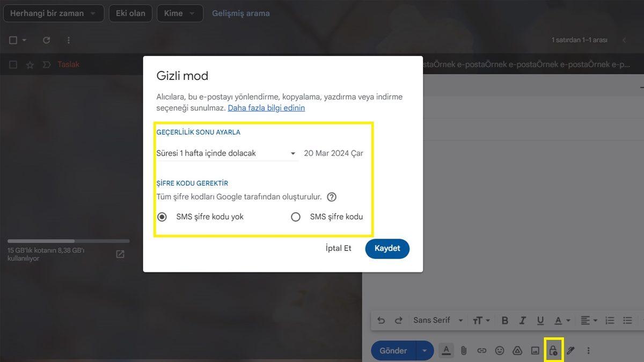644x362 pixels.
Task: Insert a file from Google Drive
Action: click(x=517, y=350)
